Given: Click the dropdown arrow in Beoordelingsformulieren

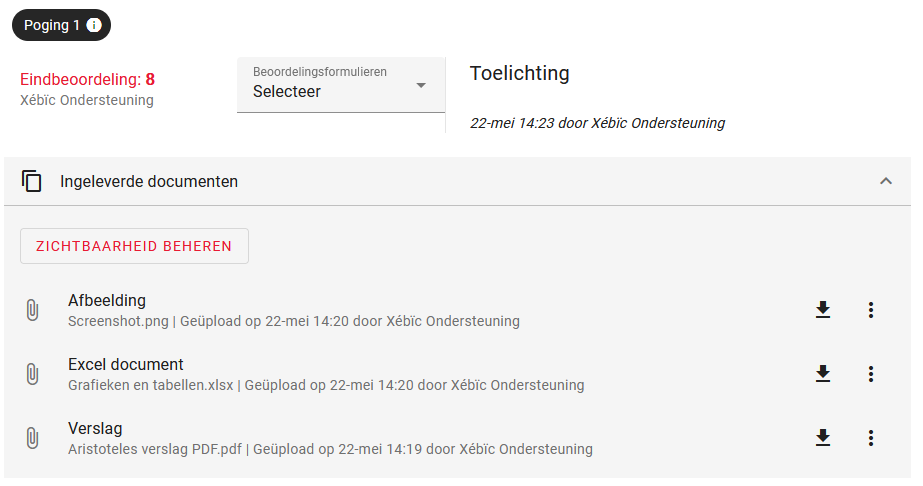Looking at the screenshot, I should [421, 86].
